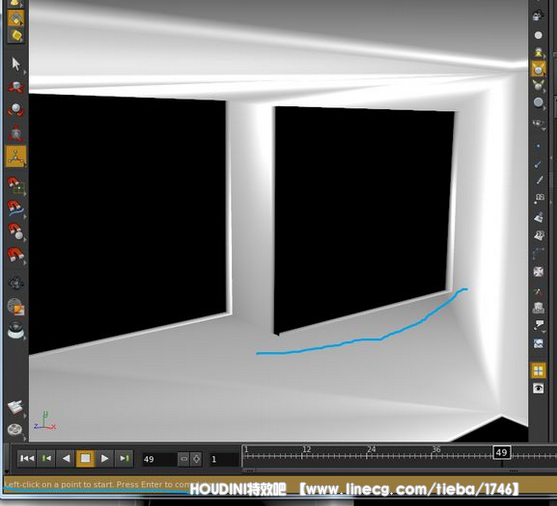
Task: Click the film reel flipbook icon
Action: pos(15,430)
